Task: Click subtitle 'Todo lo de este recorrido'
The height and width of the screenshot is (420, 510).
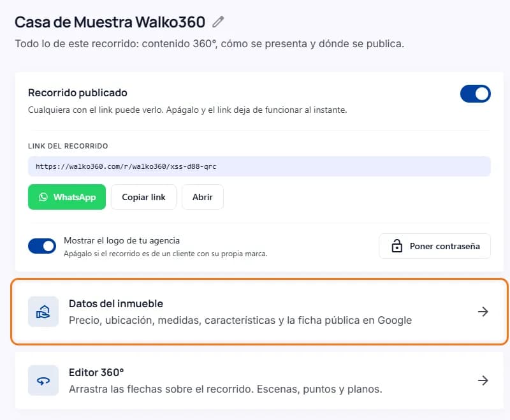Action: (76, 43)
